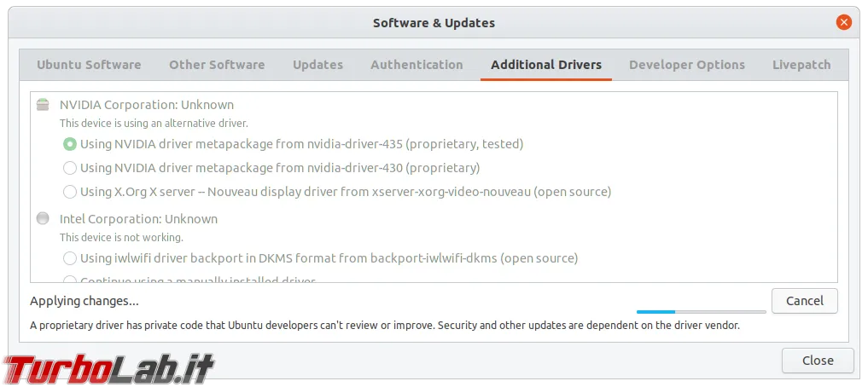Click the Intel Corporation device status icon

(43, 218)
